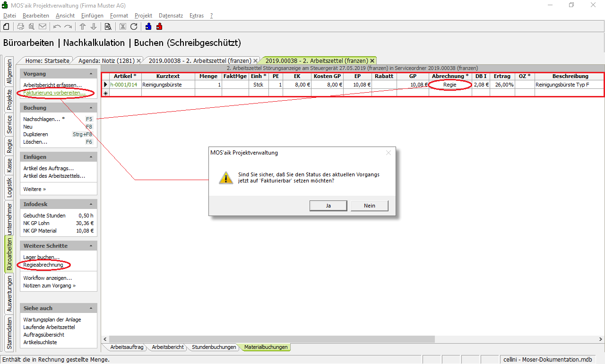Click the new document toolbar icon
The height and width of the screenshot is (364, 605).
coord(7,26)
